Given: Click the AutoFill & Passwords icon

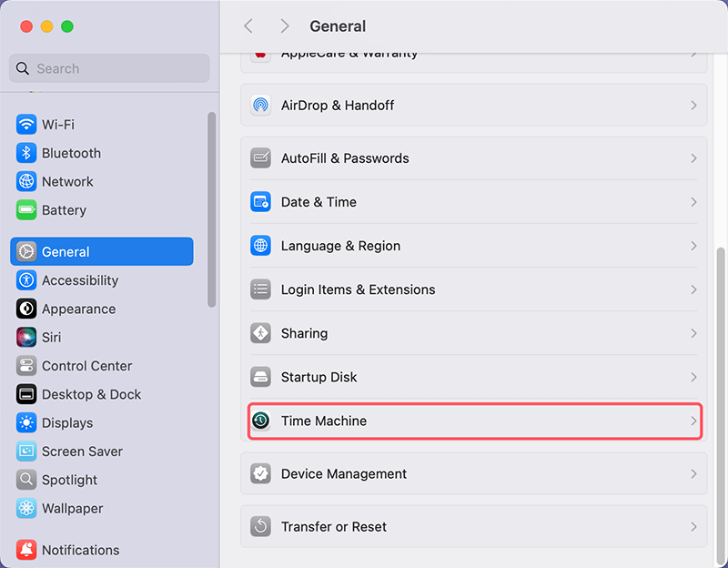Looking at the screenshot, I should [261, 158].
